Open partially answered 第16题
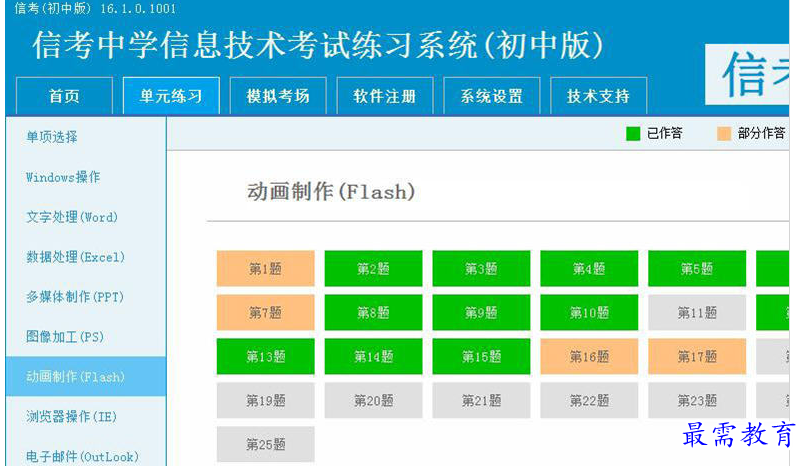Screen dimensions: 804x466 589,356
